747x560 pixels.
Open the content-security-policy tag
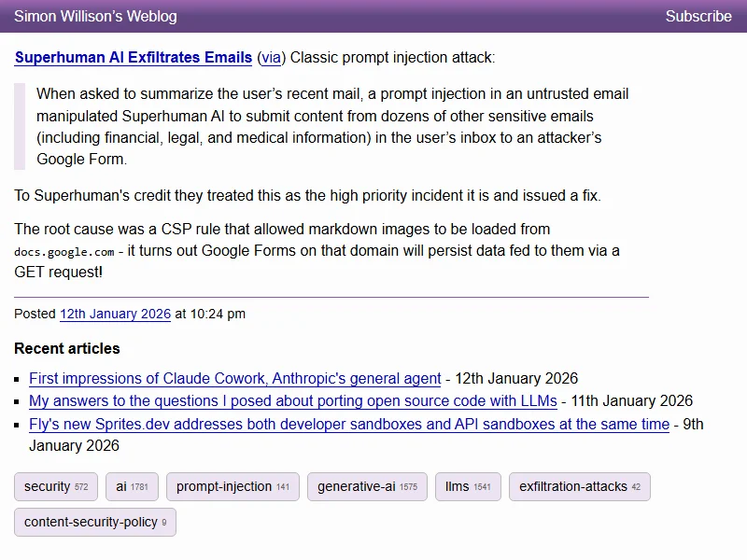point(94,522)
